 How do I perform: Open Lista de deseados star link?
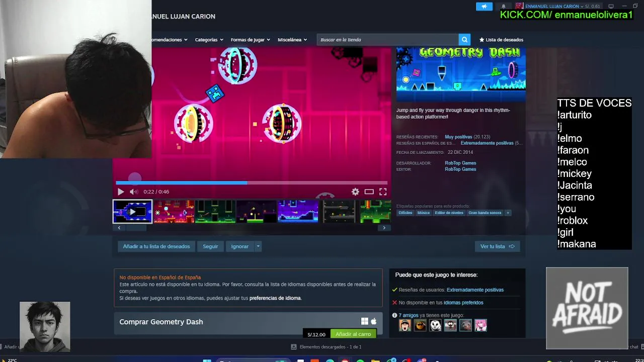point(501,40)
